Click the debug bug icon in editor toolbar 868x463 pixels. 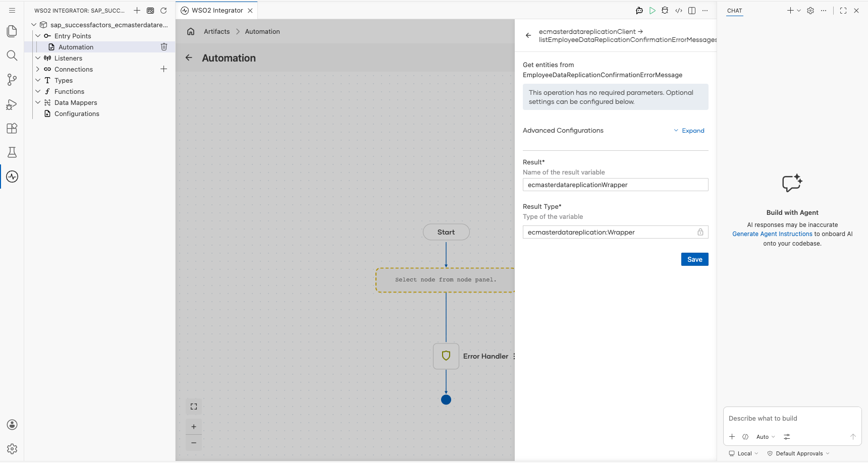point(665,11)
